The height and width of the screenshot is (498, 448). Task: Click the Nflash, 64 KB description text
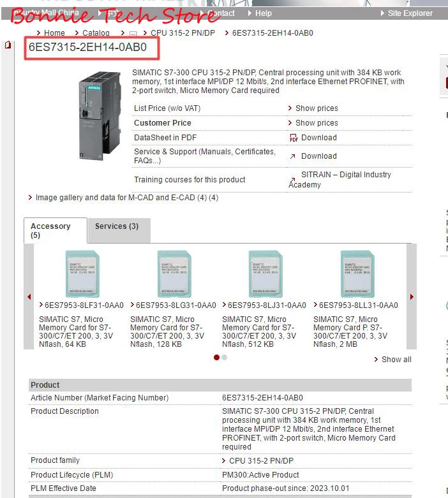coord(63,344)
